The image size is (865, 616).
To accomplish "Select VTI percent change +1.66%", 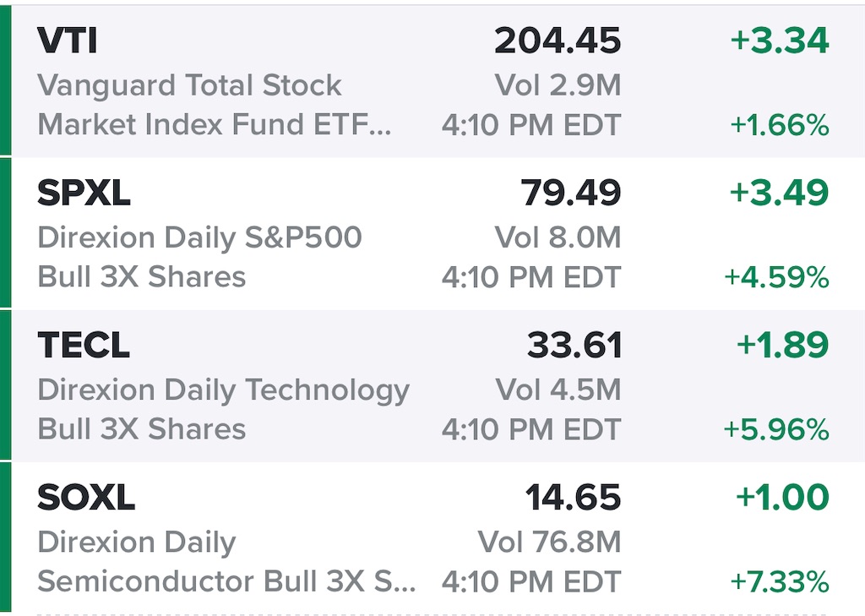I will pos(780,126).
